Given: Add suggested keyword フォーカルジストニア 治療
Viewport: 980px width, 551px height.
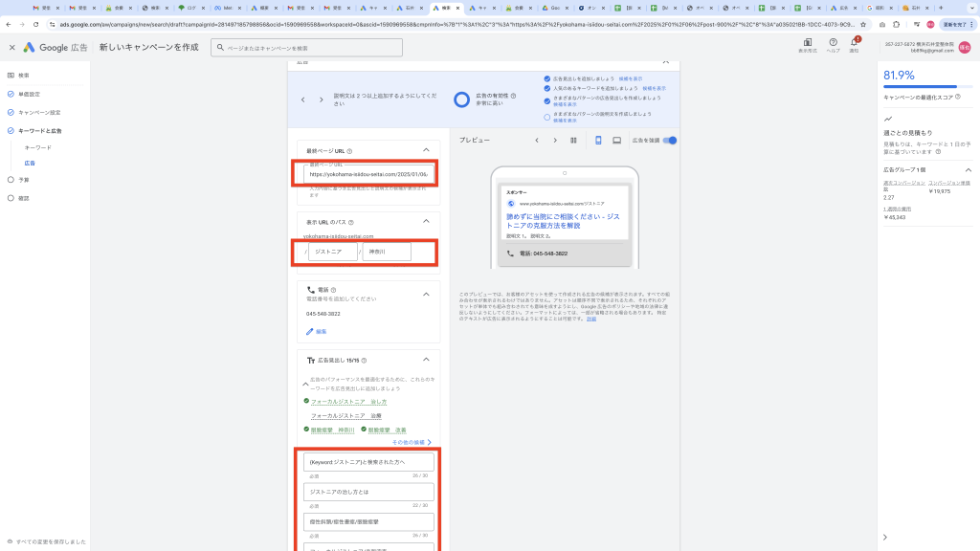Looking at the screenshot, I should [345, 416].
